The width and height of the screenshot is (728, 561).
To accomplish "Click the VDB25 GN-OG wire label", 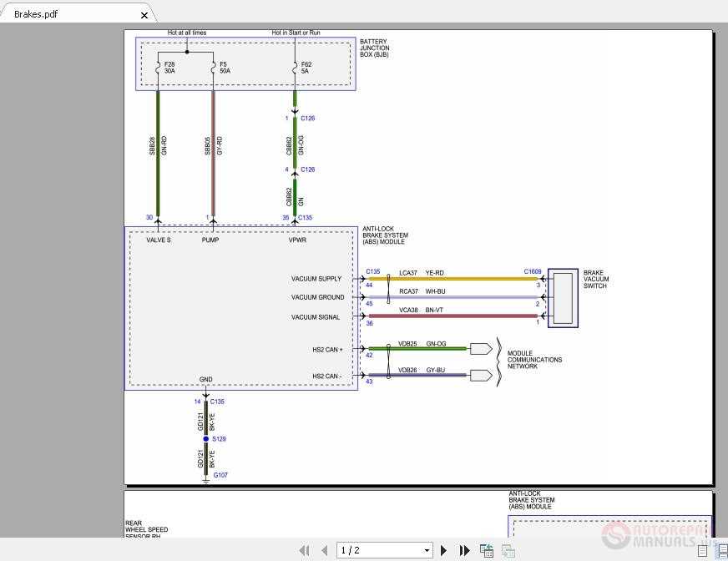I will (422, 344).
